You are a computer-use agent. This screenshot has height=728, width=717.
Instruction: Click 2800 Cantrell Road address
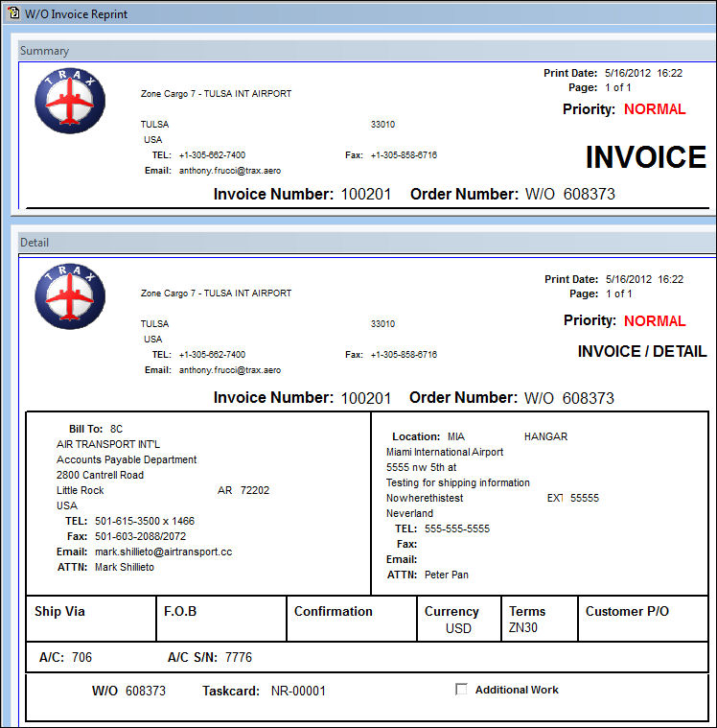100,475
